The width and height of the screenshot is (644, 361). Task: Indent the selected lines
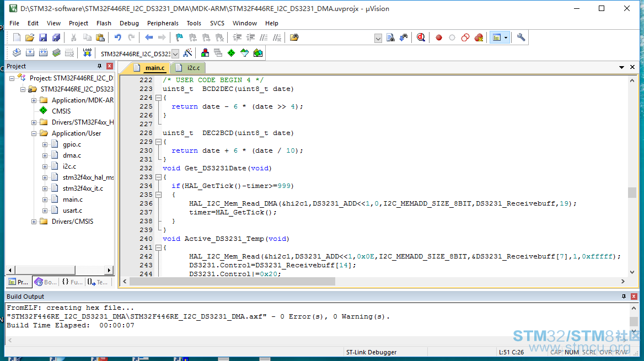(237, 37)
